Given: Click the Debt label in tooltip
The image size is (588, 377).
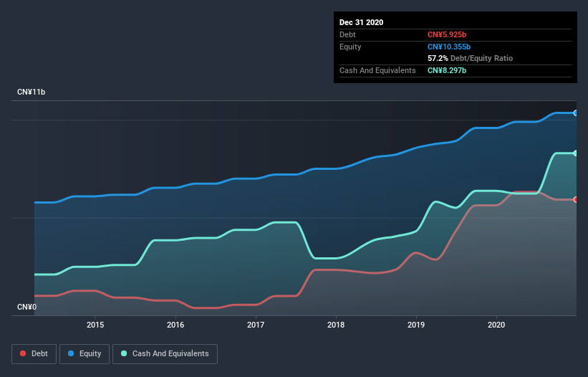Looking at the screenshot, I should pyautogui.click(x=347, y=34).
